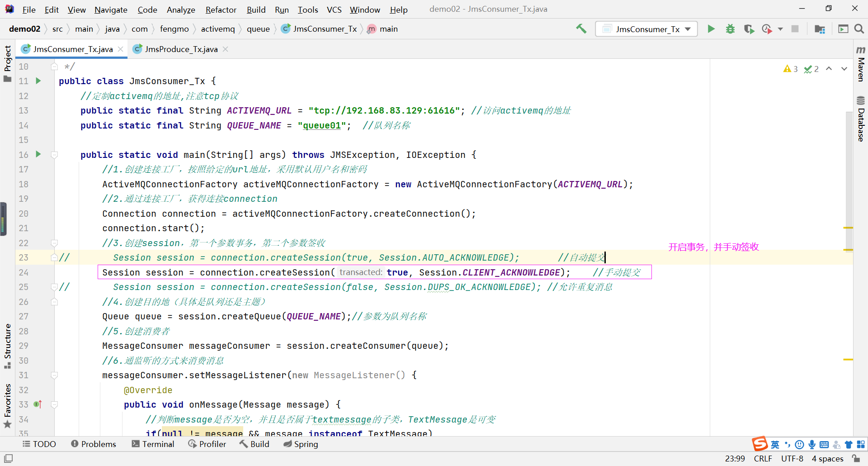
Task: Toggle the fold marker at line 23
Action: tap(54, 257)
